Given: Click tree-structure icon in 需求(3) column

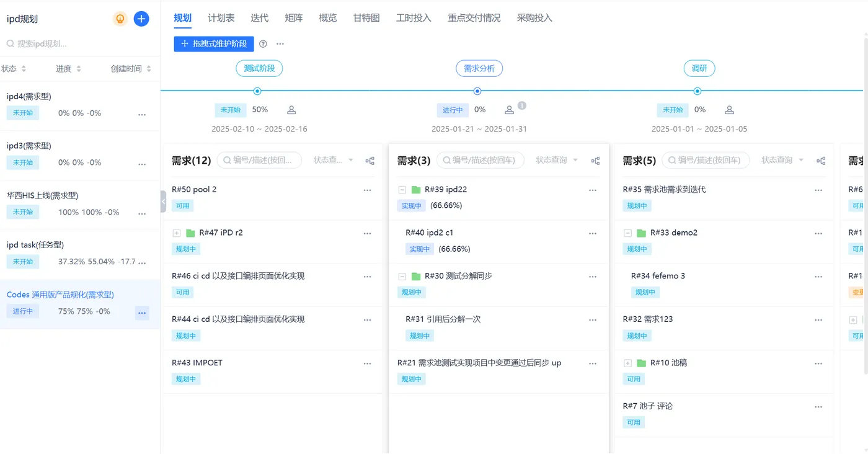Looking at the screenshot, I should [595, 161].
